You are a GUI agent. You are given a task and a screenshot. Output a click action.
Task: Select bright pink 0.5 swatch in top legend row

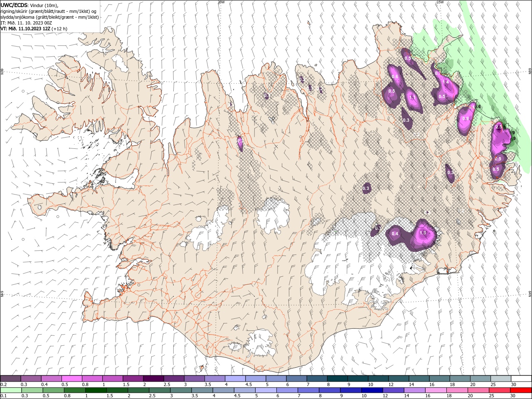coord(71,379)
